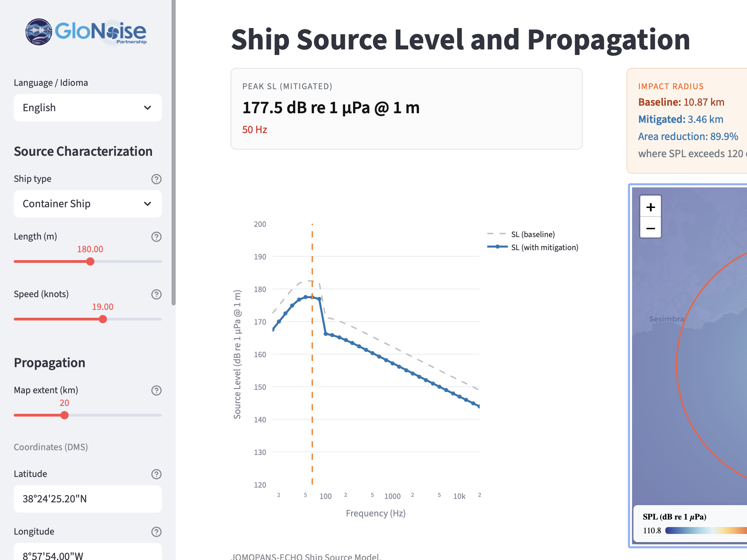Click the Length slider handle at 180.00
This screenshot has width=747, height=560.
(x=90, y=262)
